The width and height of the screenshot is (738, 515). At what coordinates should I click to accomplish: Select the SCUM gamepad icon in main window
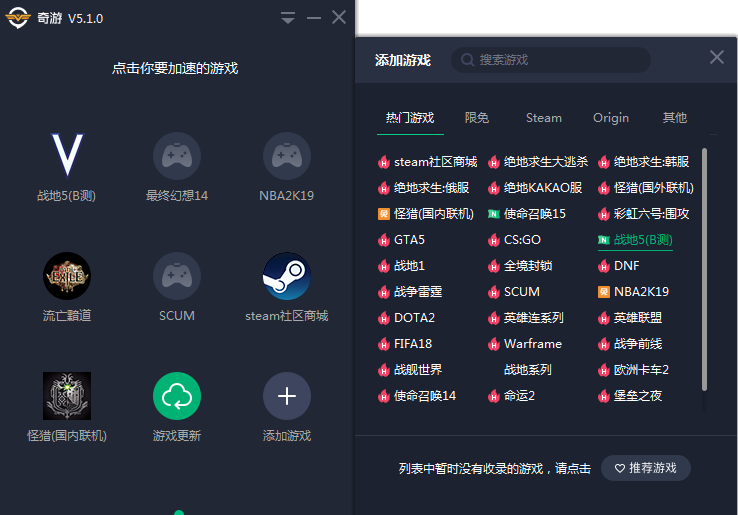pos(176,276)
